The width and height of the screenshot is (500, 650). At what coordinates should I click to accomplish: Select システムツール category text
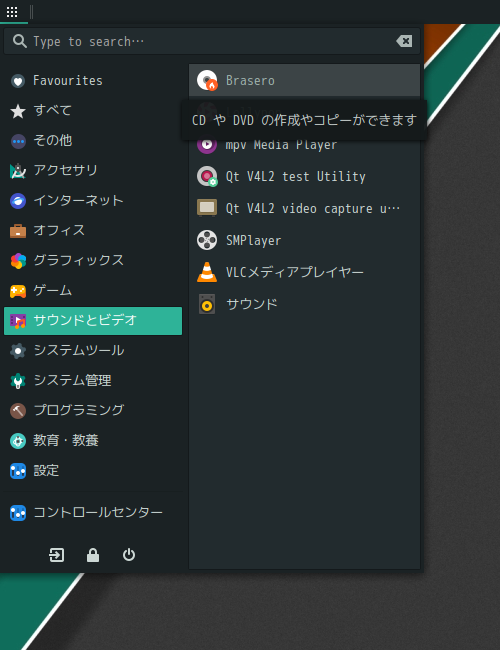point(79,350)
